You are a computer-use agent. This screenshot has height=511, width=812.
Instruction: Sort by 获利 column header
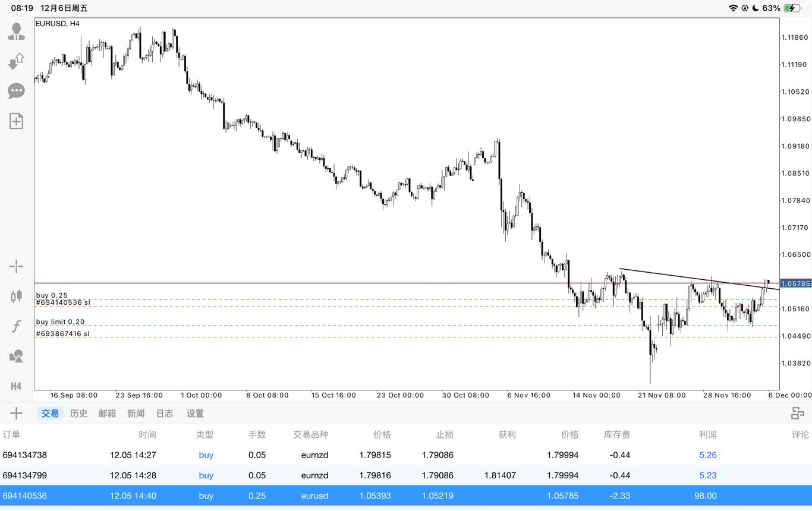tap(507, 434)
